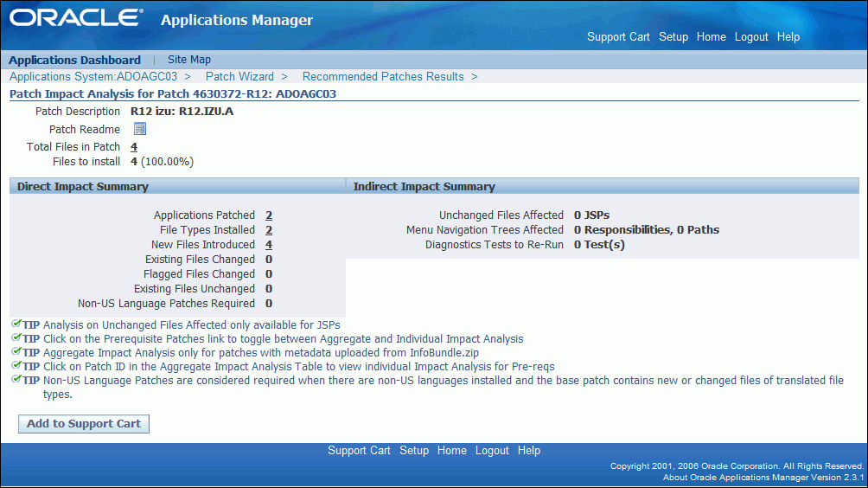
Task: Open About Oracle Applications Manager Version link
Action: [763, 478]
